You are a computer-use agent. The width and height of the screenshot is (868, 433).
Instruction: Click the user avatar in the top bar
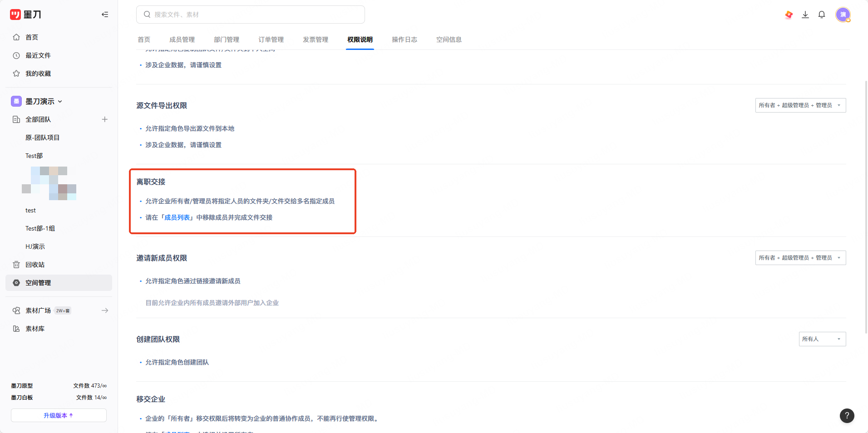tap(843, 15)
